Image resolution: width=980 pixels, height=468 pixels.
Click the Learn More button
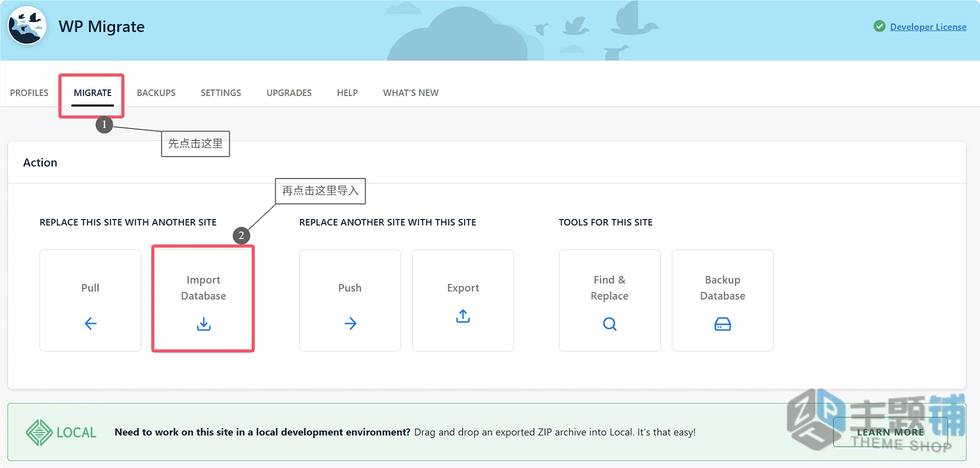891,432
